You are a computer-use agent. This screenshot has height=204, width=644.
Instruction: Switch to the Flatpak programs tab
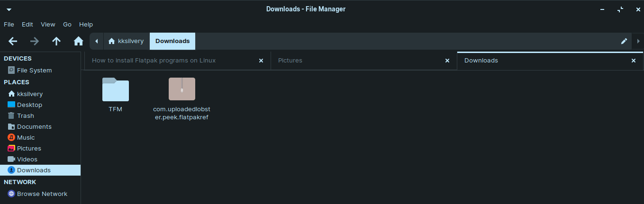(154, 61)
